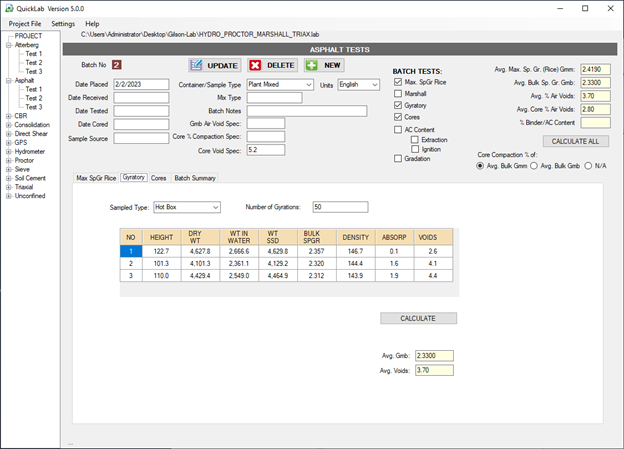
Task: Collapse the Atterberg tree node
Action: tap(7, 45)
